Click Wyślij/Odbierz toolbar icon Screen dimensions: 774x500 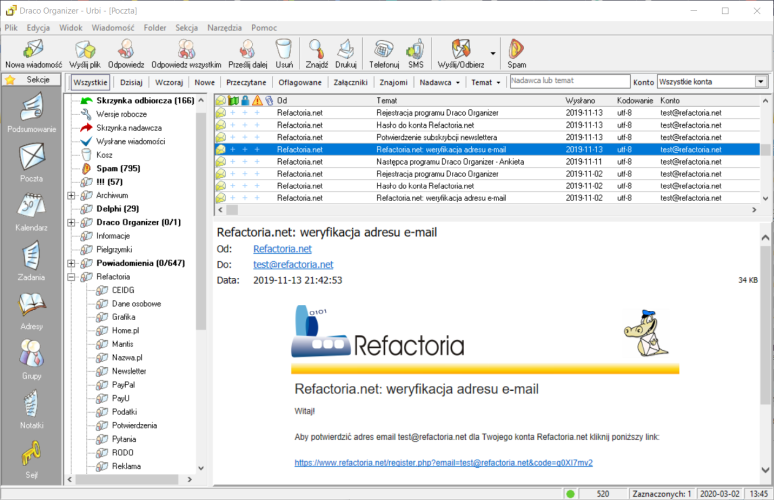click(x=461, y=54)
